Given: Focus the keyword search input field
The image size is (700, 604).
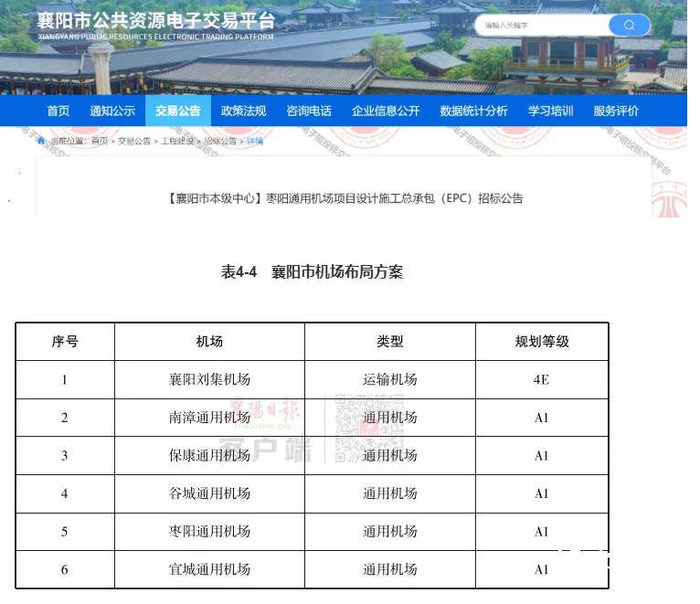Looking at the screenshot, I should (x=543, y=25).
